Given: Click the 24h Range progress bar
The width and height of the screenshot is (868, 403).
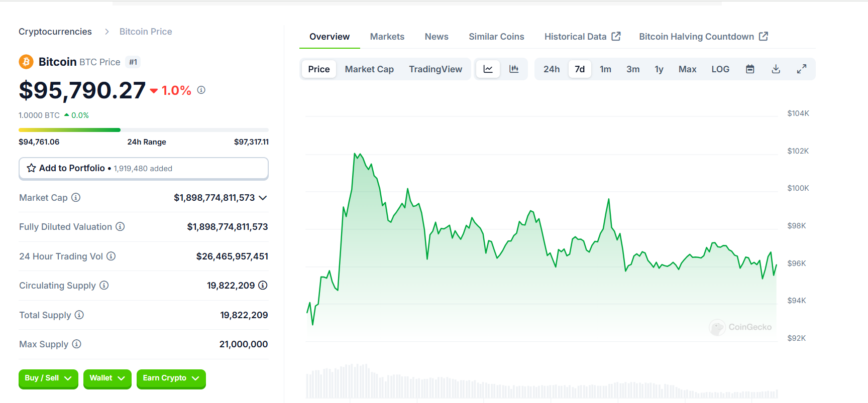Looking at the screenshot, I should 144,130.
